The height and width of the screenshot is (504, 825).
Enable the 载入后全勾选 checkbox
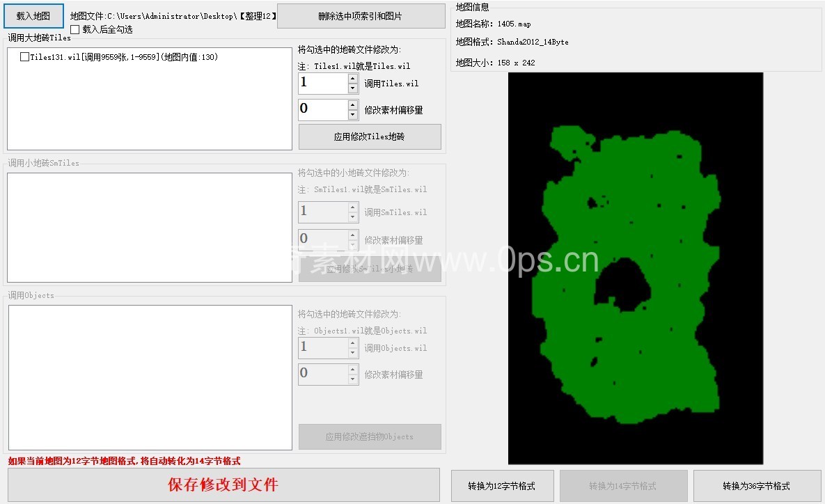[75, 30]
